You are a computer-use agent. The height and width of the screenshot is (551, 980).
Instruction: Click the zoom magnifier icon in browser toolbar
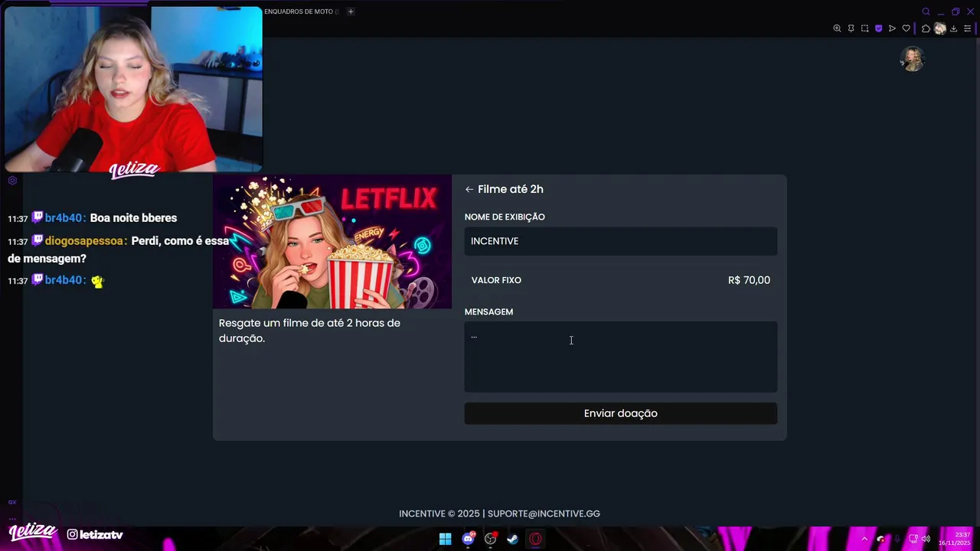point(837,28)
